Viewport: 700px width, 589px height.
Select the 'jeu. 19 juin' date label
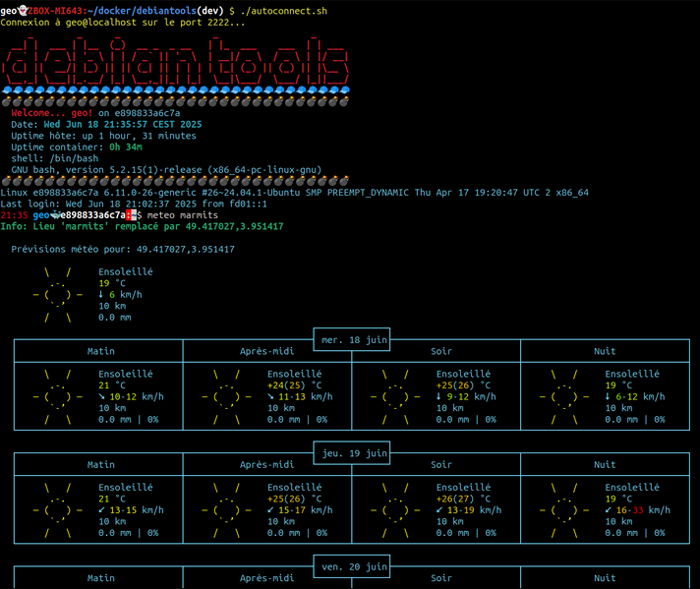pos(351,452)
